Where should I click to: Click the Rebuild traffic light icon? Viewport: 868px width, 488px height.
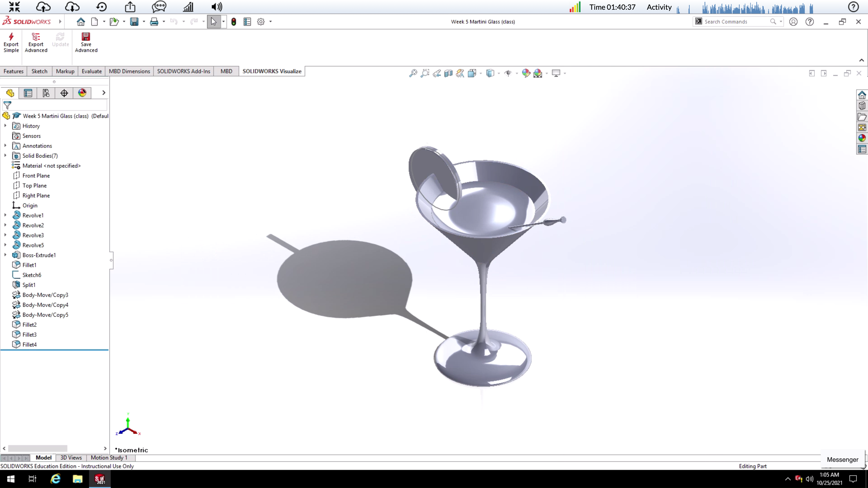pos(234,22)
